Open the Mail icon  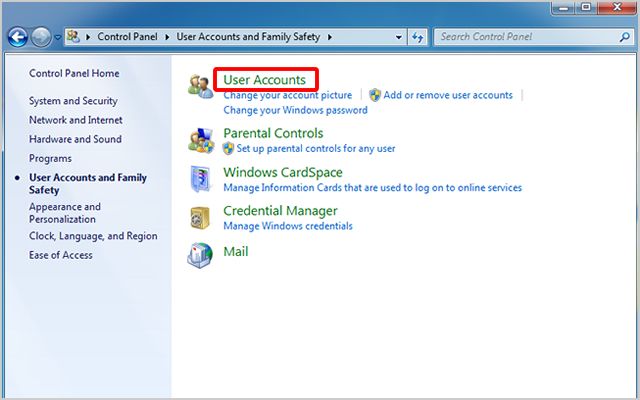point(200,255)
